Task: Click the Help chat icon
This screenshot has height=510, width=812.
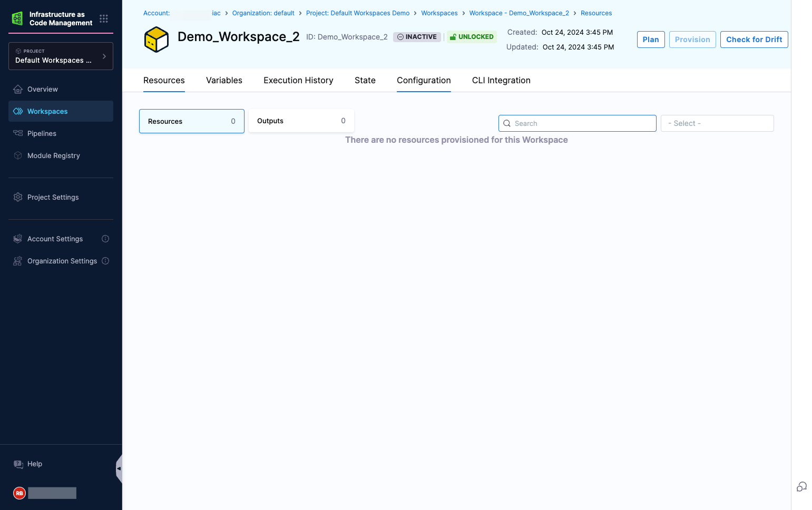Action: [x=18, y=464]
